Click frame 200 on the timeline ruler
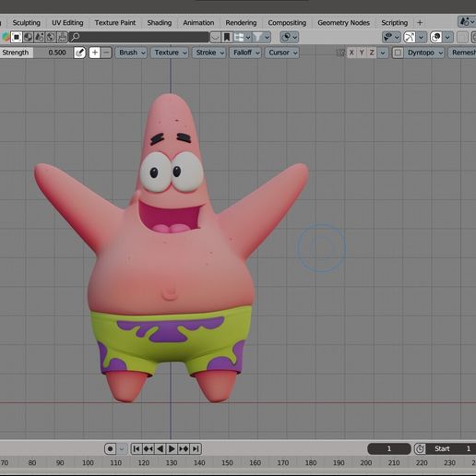The height and width of the screenshot is (476, 476). [x=366, y=463]
